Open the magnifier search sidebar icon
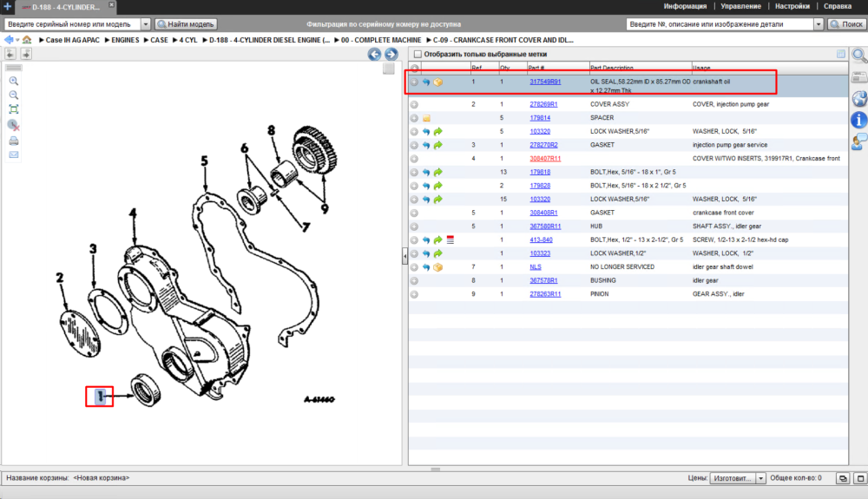This screenshot has width=868, height=499. [x=859, y=56]
